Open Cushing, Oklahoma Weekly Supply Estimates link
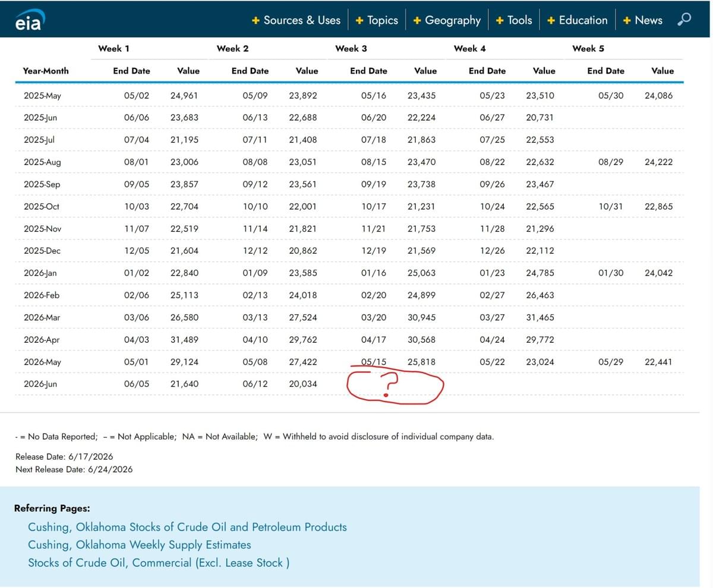 140,545
